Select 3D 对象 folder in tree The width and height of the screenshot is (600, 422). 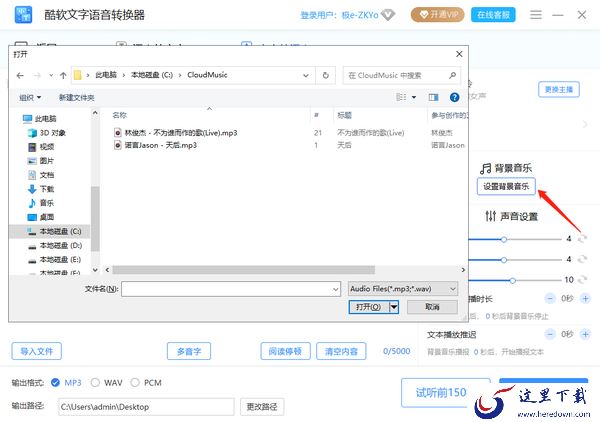point(47,133)
